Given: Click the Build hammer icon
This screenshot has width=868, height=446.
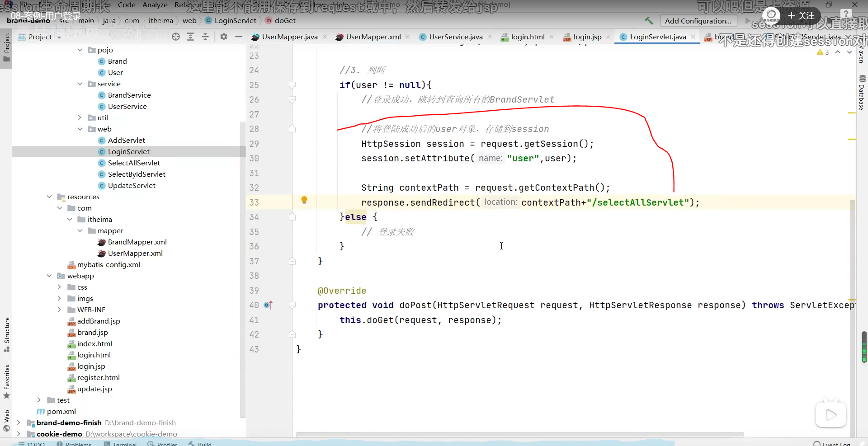Looking at the screenshot, I should pos(649,21).
